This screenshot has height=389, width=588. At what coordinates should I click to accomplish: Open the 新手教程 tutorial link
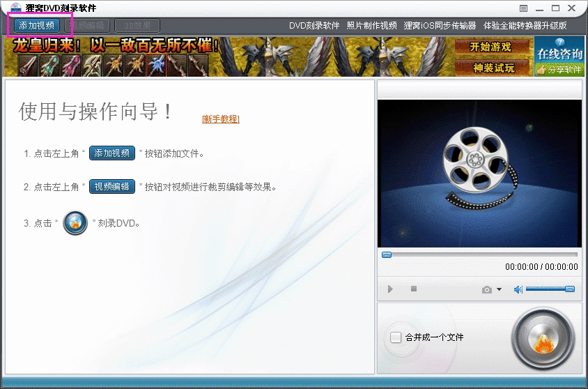[x=221, y=119]
